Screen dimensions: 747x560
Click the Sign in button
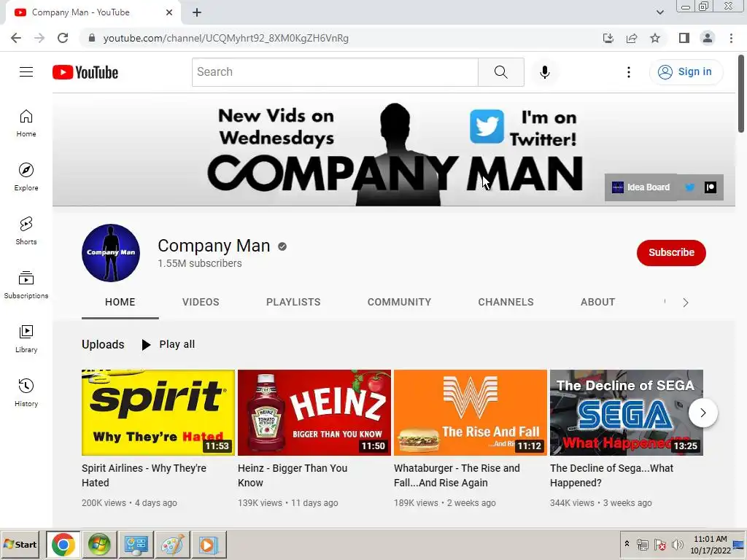coord(686,72)
